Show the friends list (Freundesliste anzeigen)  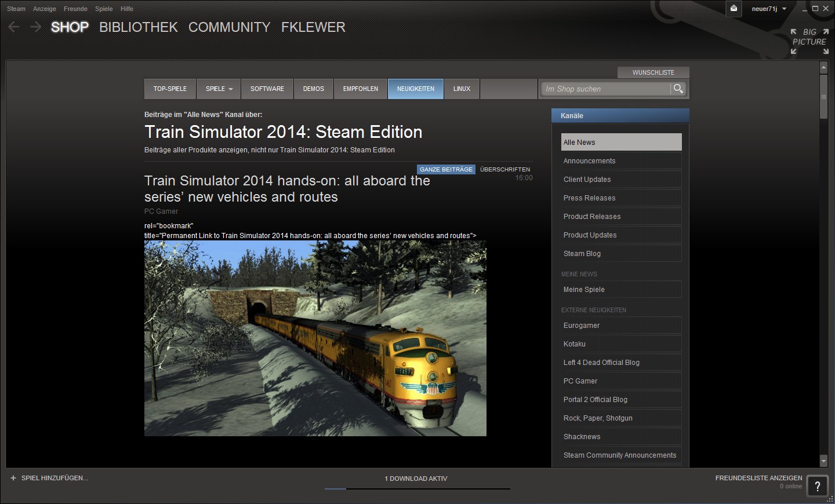[x=758, y=478]
